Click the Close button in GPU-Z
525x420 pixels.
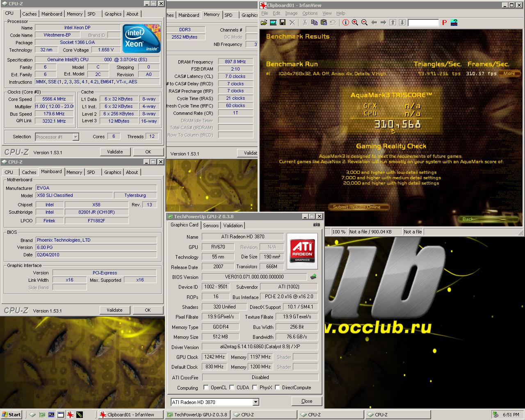307,401
